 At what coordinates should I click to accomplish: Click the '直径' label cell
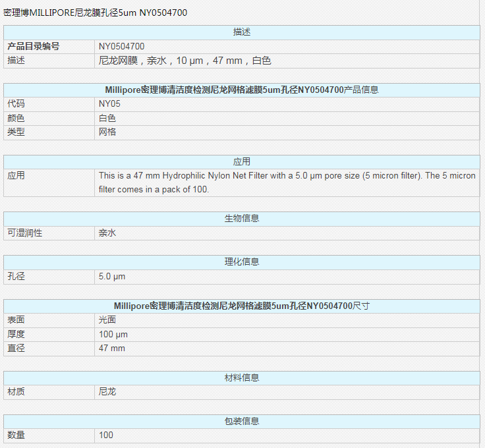click(49, 349)
